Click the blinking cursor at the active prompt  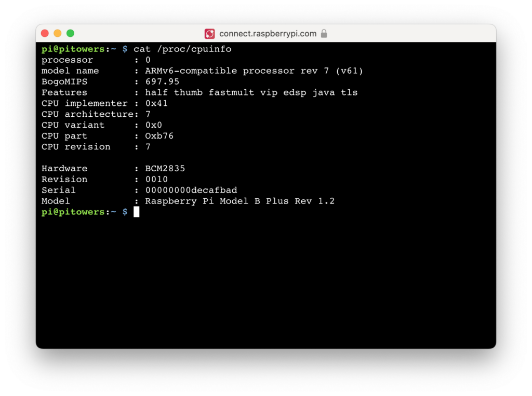[x=136, y=211]
